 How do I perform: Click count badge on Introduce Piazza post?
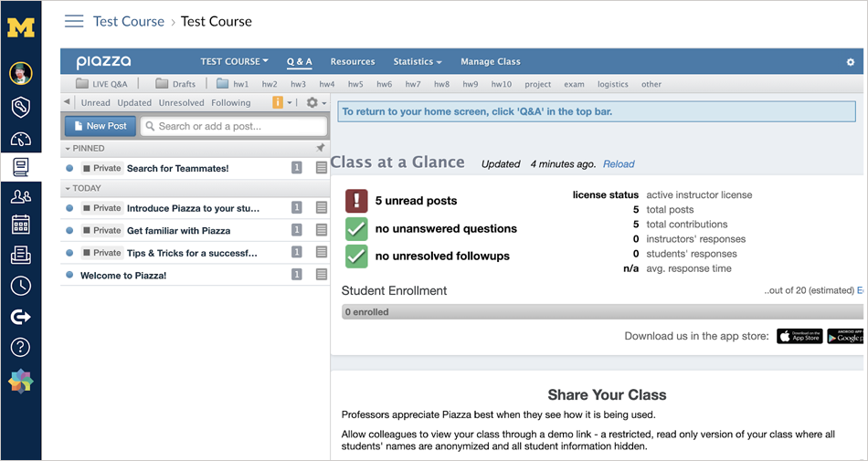297,208
